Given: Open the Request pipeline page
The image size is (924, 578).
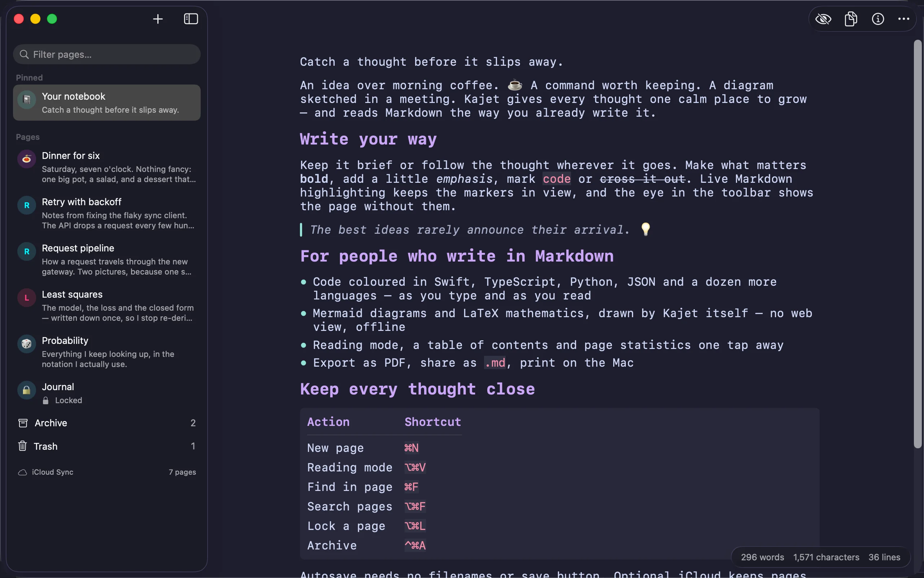Looking at the screenshot, I should pyautogui.click(x=107, y=260).
